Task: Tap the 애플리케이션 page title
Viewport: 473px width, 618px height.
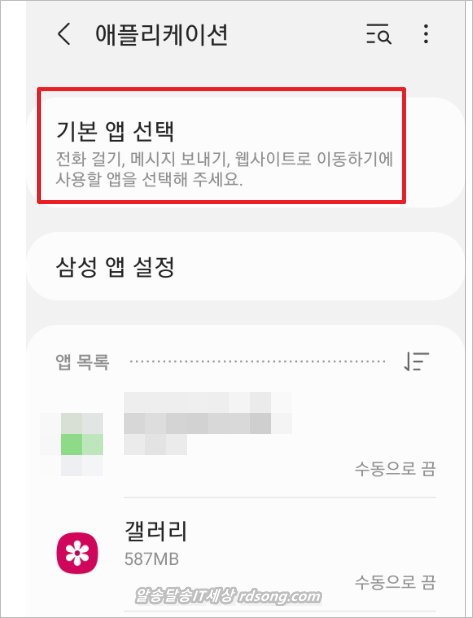Action: [x=162, y=34]
